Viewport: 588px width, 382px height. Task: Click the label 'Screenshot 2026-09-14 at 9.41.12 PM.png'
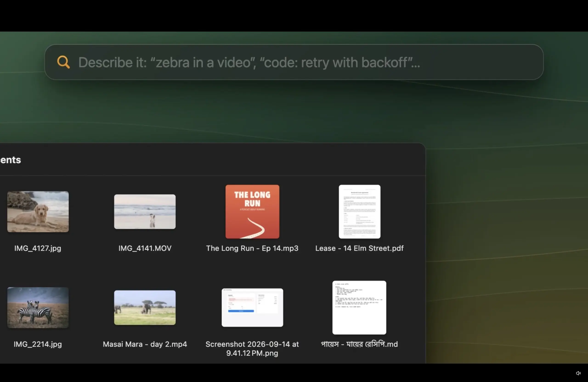[252, 349]
